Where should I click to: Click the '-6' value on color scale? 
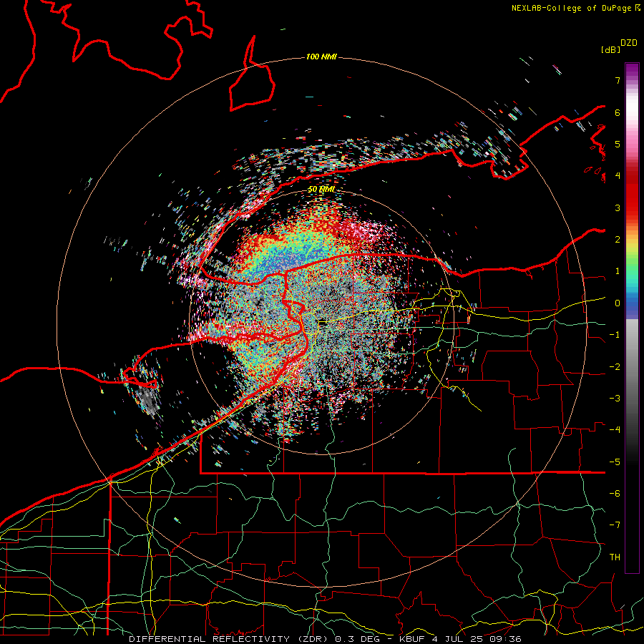click(x=615, y=494)
